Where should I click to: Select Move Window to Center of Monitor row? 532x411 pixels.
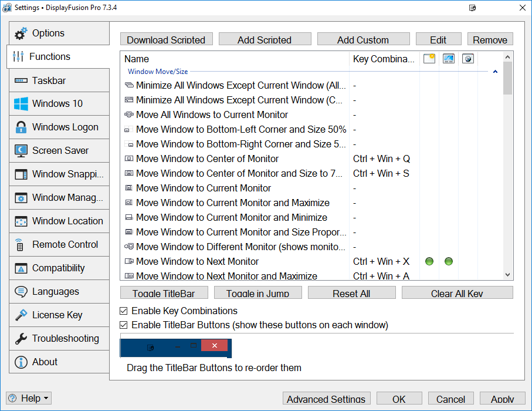click(x=207, y=159)
